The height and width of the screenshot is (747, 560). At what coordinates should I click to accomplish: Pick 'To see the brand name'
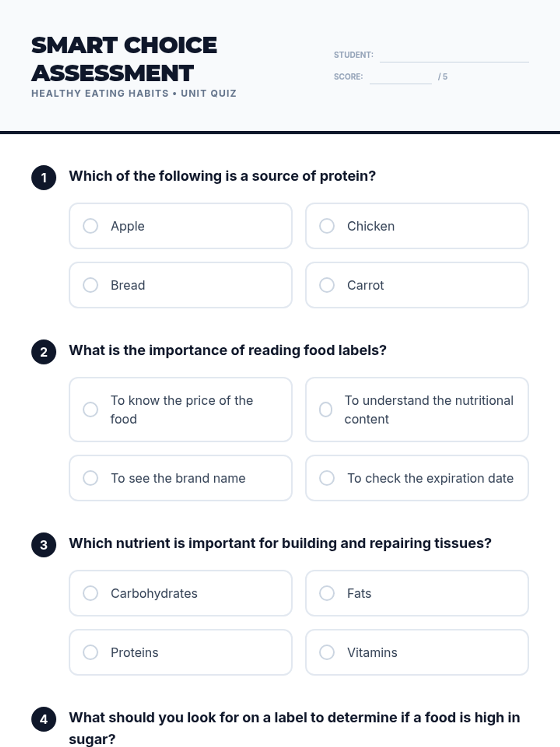pyautogui.click(x=91, y=478)
